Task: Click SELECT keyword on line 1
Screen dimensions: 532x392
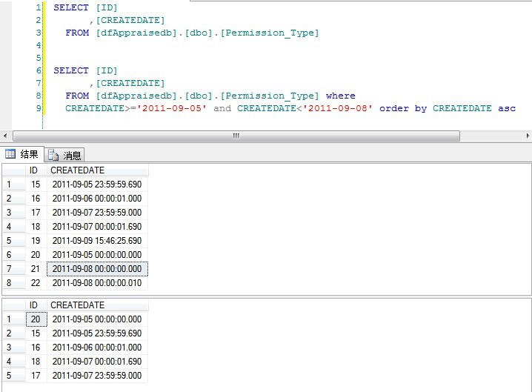Action: (x=71, y=7)
